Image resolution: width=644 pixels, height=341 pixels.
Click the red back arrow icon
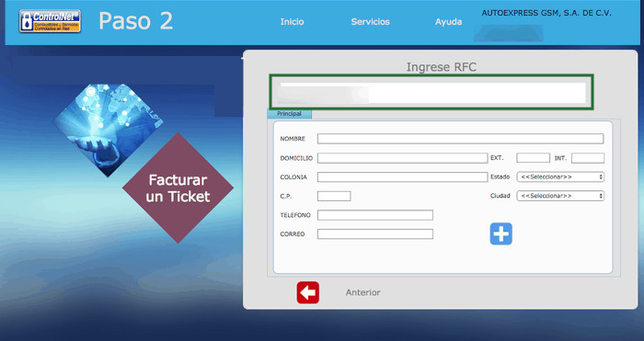(x=307, y=292)
